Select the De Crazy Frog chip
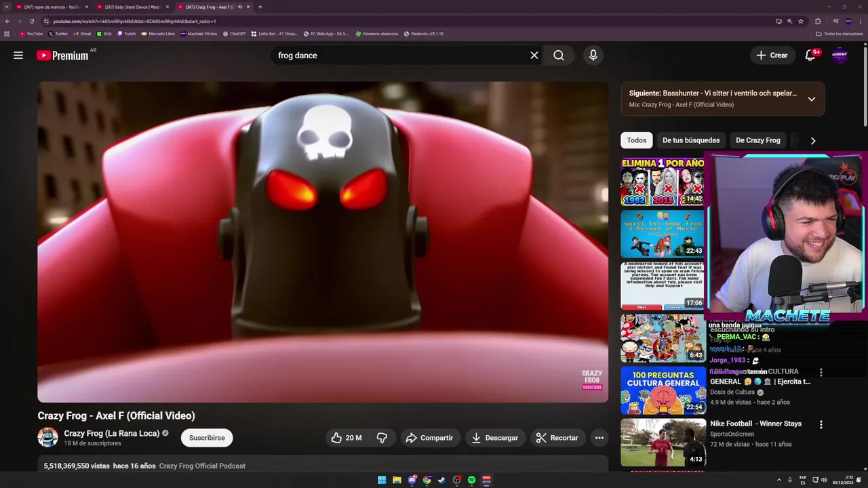Screen dimensions: 868x488 click(758, 140)
